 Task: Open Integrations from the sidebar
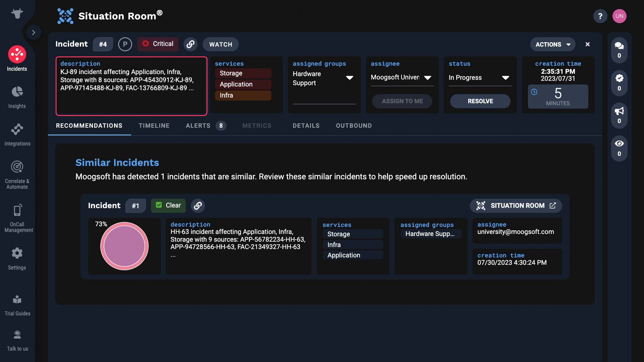[x=17, y=135]
